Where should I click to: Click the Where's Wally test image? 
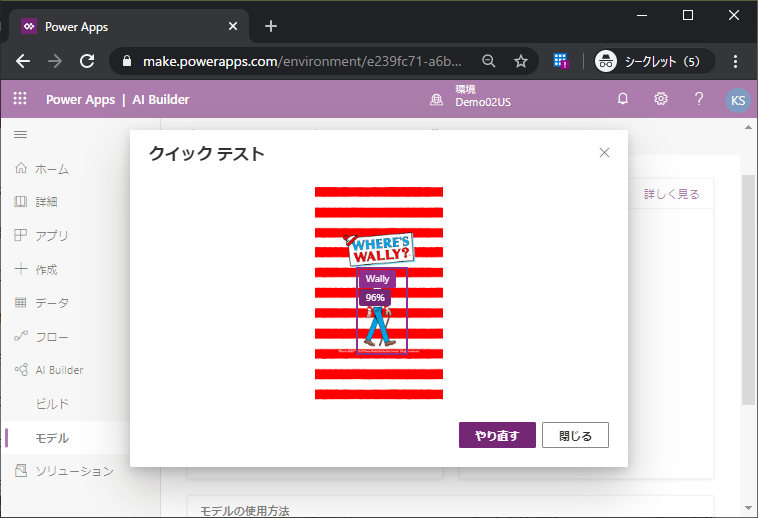coord(379,293)
